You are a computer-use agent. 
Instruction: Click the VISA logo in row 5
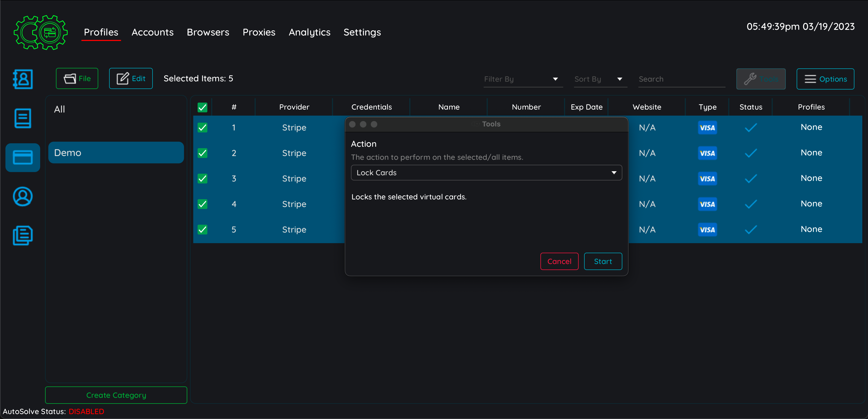pos(707,230)
